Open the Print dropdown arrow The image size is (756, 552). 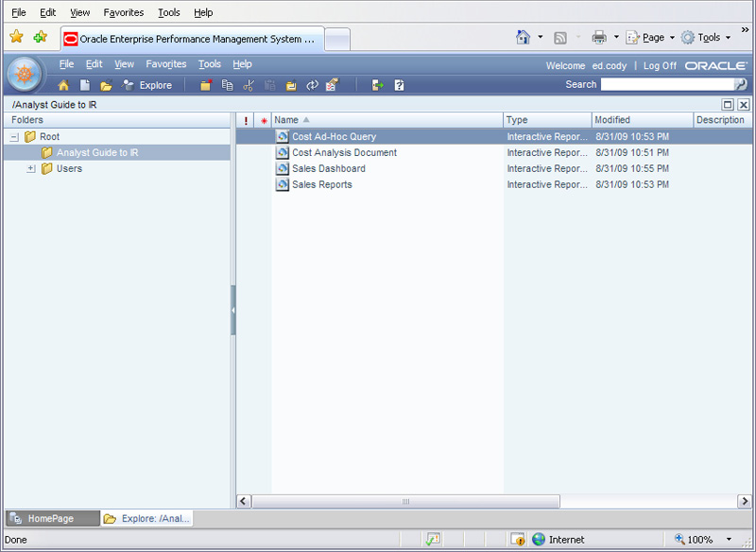coord(616,37)
